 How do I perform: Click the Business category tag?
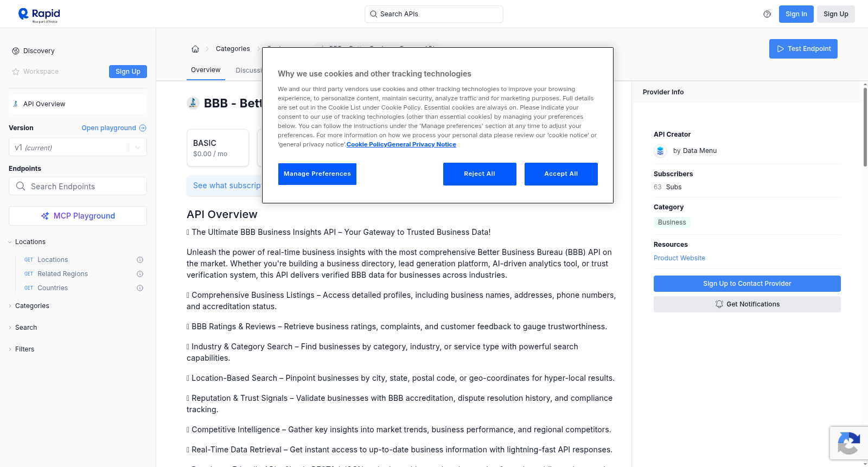tap(672, 222)
